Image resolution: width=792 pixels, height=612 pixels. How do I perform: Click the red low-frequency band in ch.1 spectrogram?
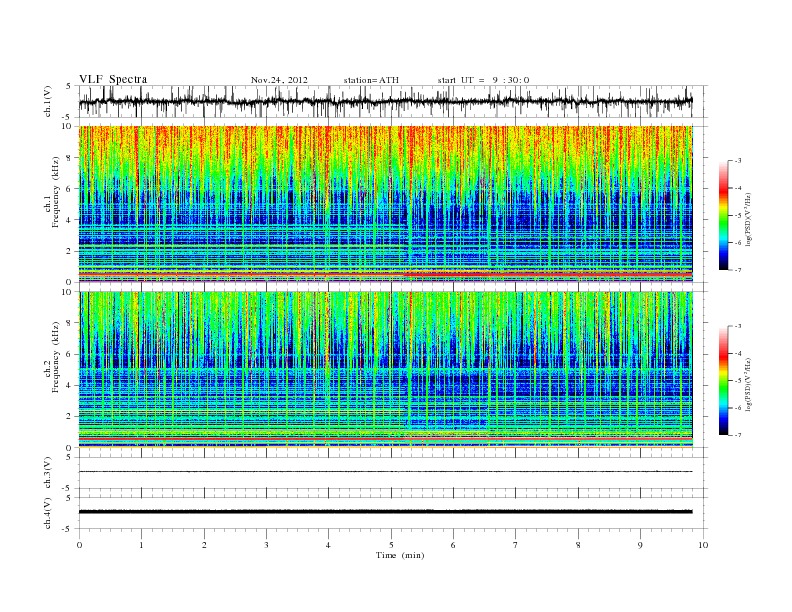pyautogui.click(x=385, y=274)
